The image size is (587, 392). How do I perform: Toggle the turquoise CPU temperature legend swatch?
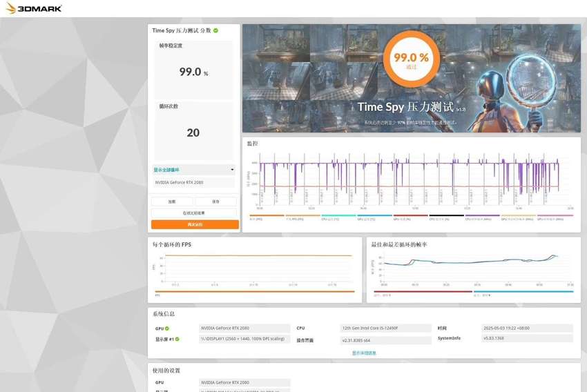coord(338,215)
